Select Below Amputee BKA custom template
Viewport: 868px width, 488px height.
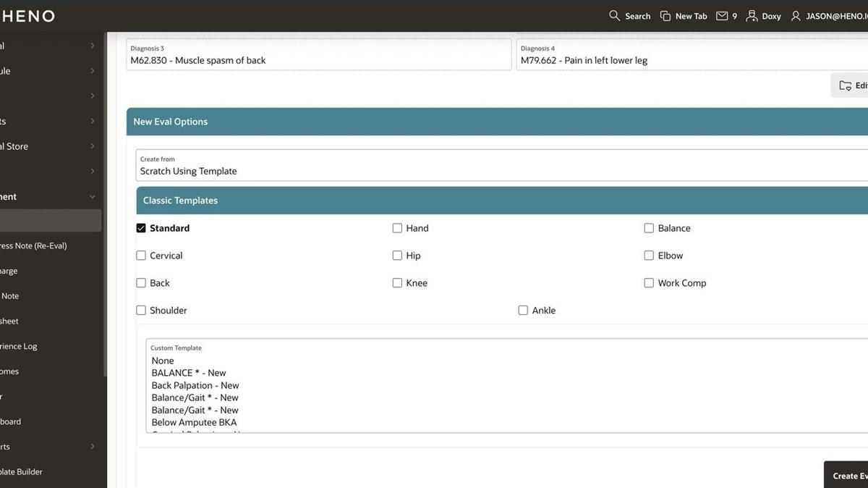(192, 421)
